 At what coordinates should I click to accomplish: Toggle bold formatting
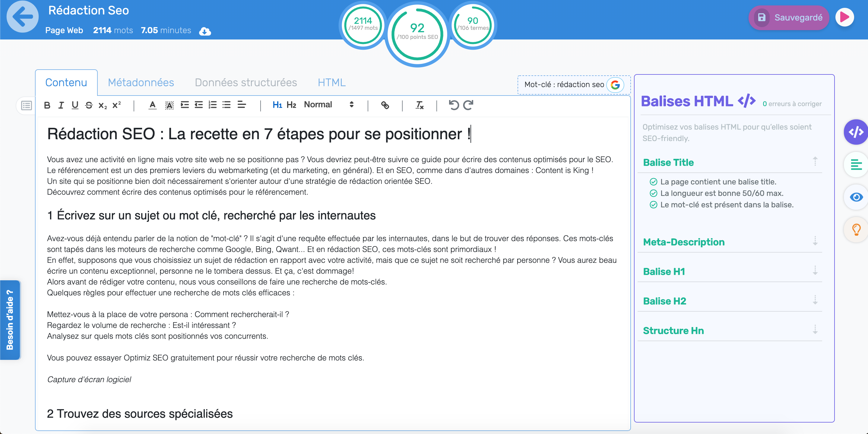(x=47, y=105)
